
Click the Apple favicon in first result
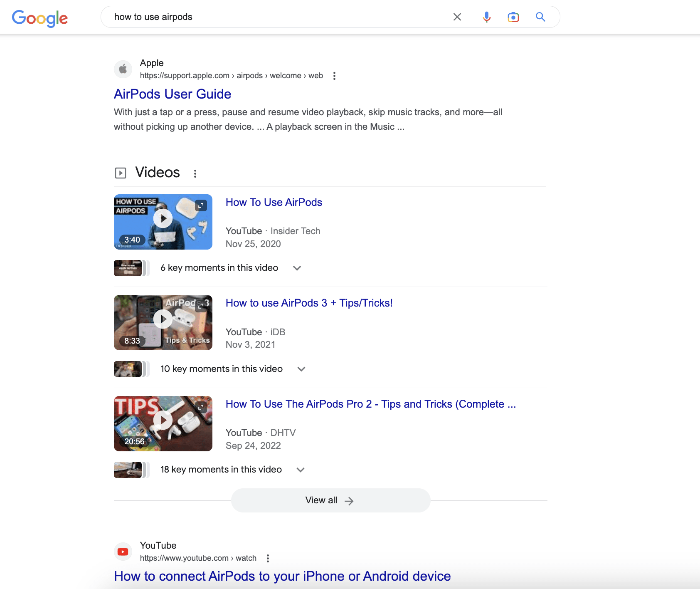pyautogui.click(x=123, y=69)
